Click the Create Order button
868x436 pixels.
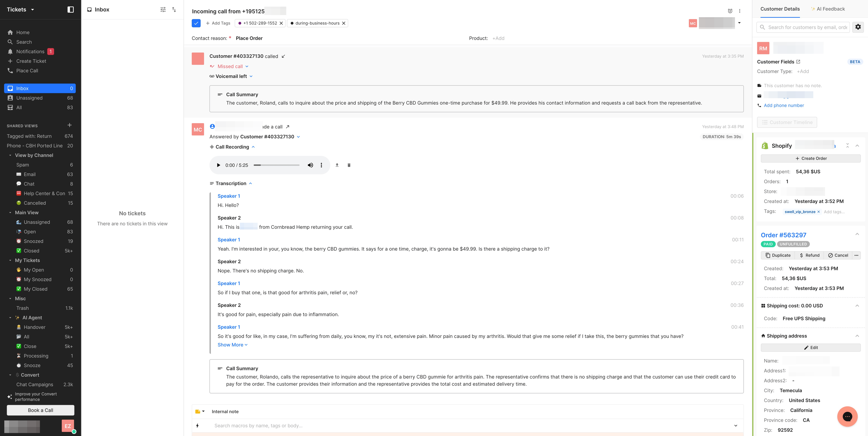(x=810, y=158)
